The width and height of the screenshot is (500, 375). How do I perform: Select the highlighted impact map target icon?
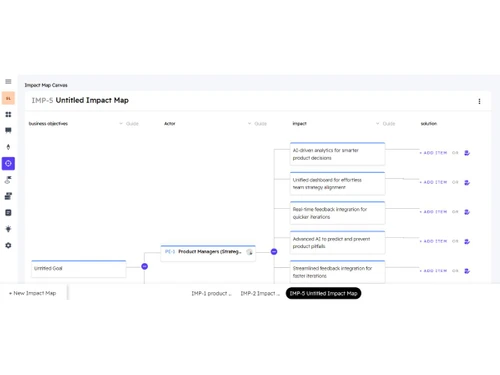[8, 163]
